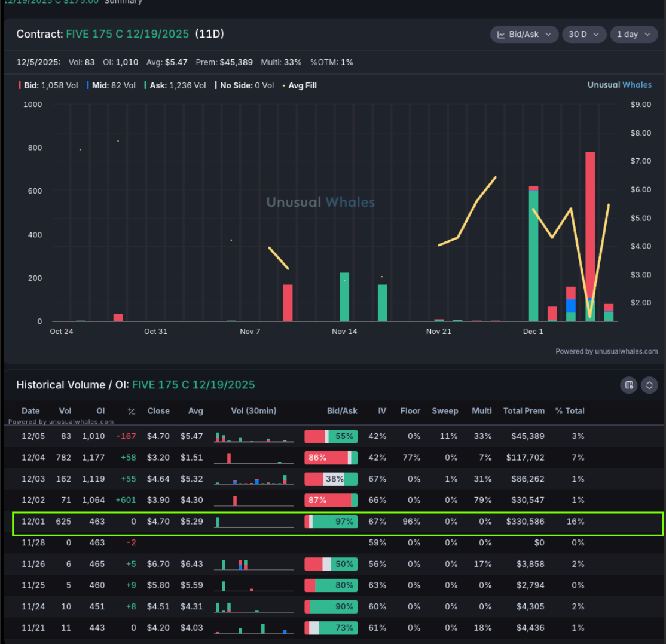Sort by the Vol column header
The width and height of the screenshot is (666, 644).
tap(65, 411)
